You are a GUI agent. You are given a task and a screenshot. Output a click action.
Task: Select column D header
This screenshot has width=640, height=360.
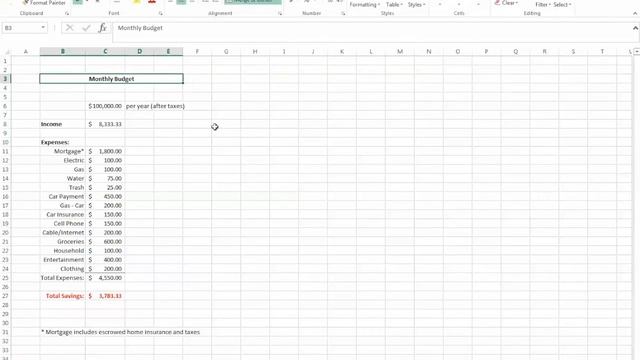click(x=139, y=51)
